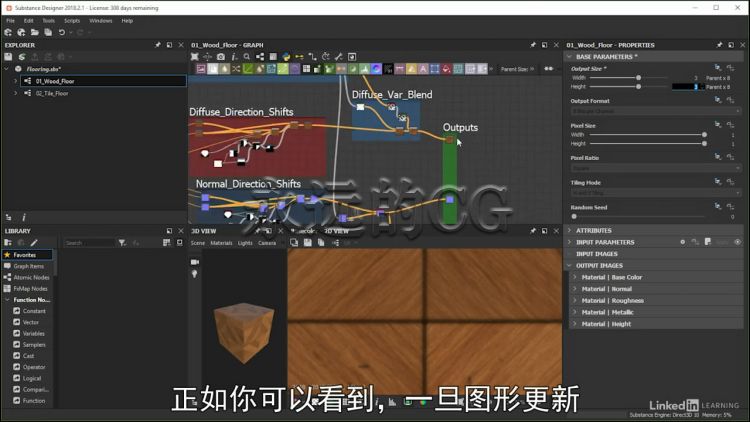750x422 pixels.
Task: Open the Output Format dropdown
Action: click(655, 111)
